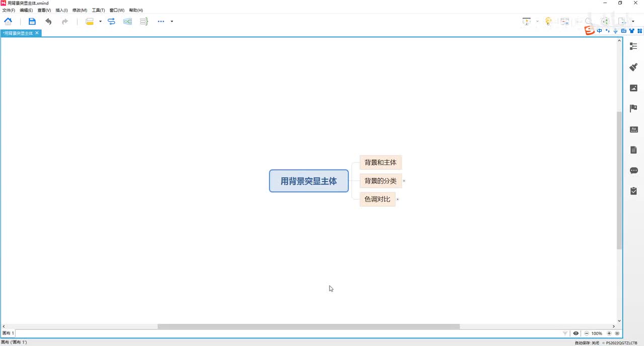The width and height of the screenshot is (644, 346).
Task: Open the Themes panel icon
Action: (x=633, y=129)
